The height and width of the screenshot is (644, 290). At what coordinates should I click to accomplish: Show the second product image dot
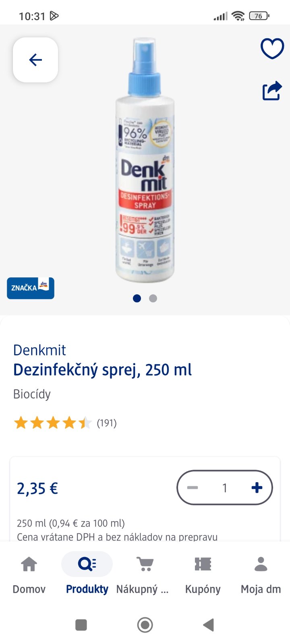coord(153,298)
